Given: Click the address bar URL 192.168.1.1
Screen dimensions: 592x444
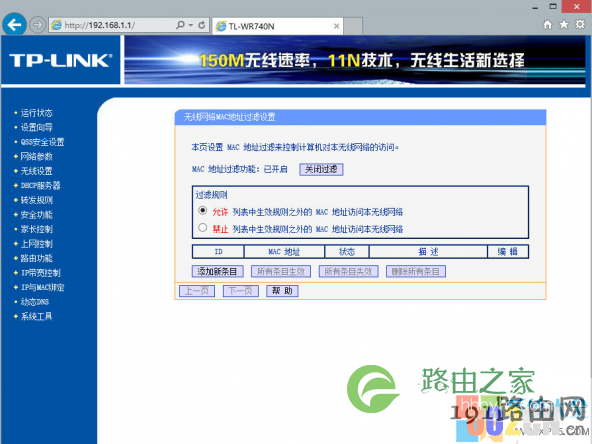Looking at the screenshot, I should click(100, 25).
